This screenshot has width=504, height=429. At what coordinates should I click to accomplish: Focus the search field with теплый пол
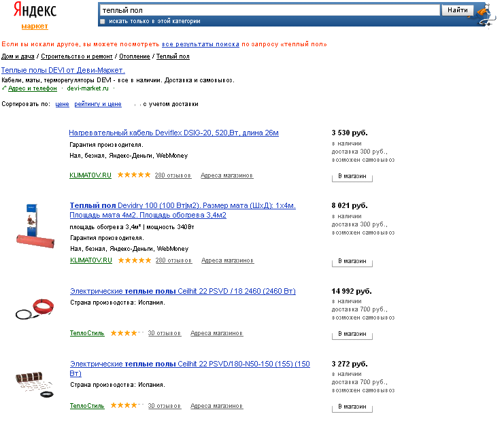click(x=269, y=10)
